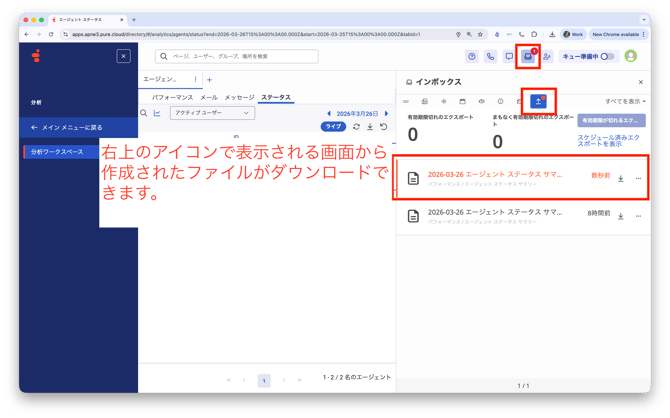Open the すべてを表示 dropdown
Screen dimensions: 670x418
coord(625,101)
